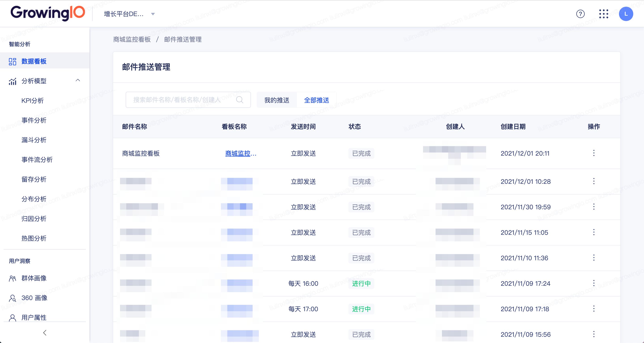Open 事件分析 in the sidebar
Image resolution: width=644 pixels, height=343 pixels.
click(34, 121)
